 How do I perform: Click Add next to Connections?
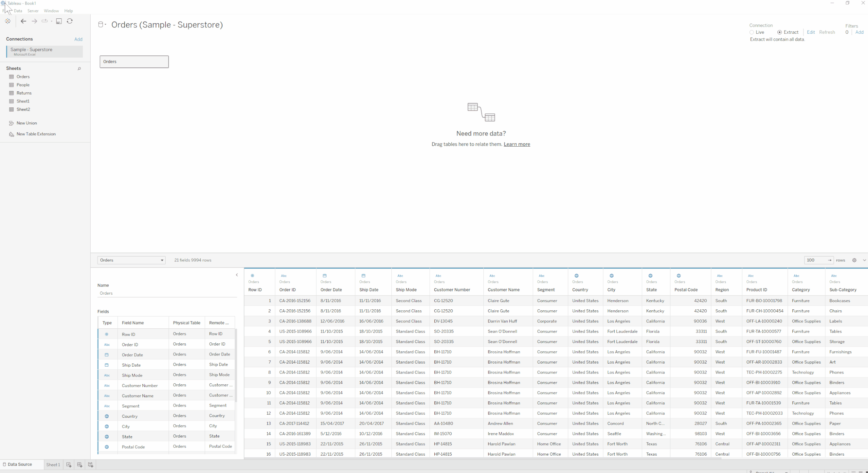78,39
